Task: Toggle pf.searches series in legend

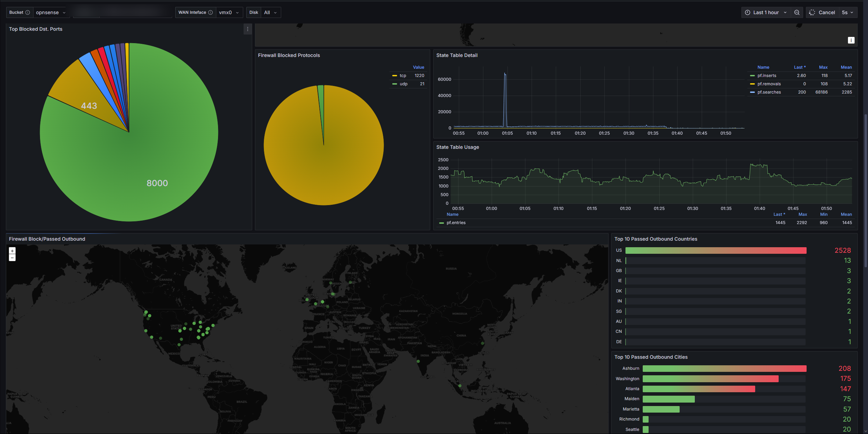Action: 769,92
